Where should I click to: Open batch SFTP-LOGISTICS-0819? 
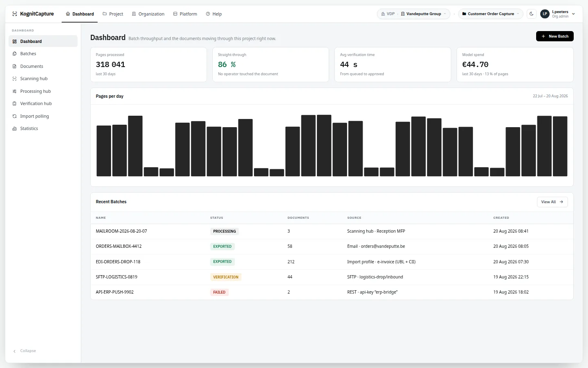pos(116,277)
